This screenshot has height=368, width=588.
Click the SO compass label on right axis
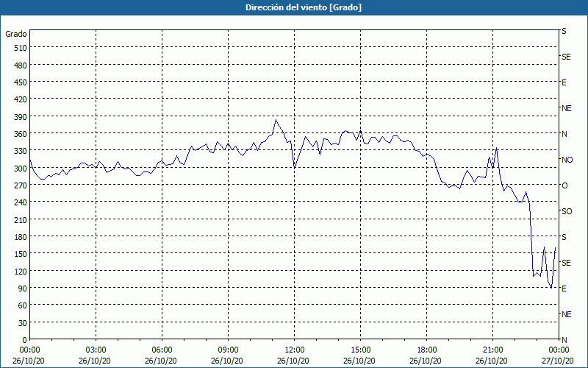pos(567,211)
